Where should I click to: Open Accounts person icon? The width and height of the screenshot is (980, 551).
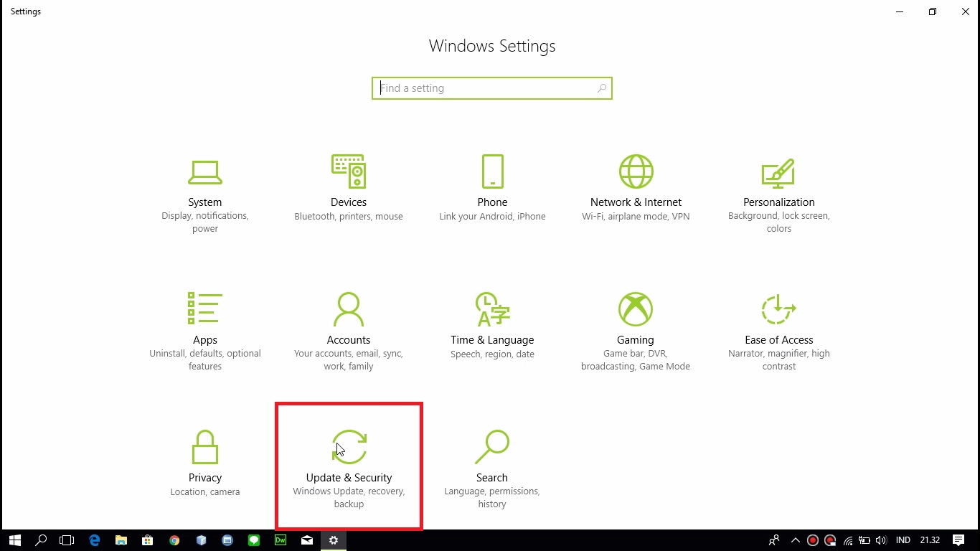point(349,309)
